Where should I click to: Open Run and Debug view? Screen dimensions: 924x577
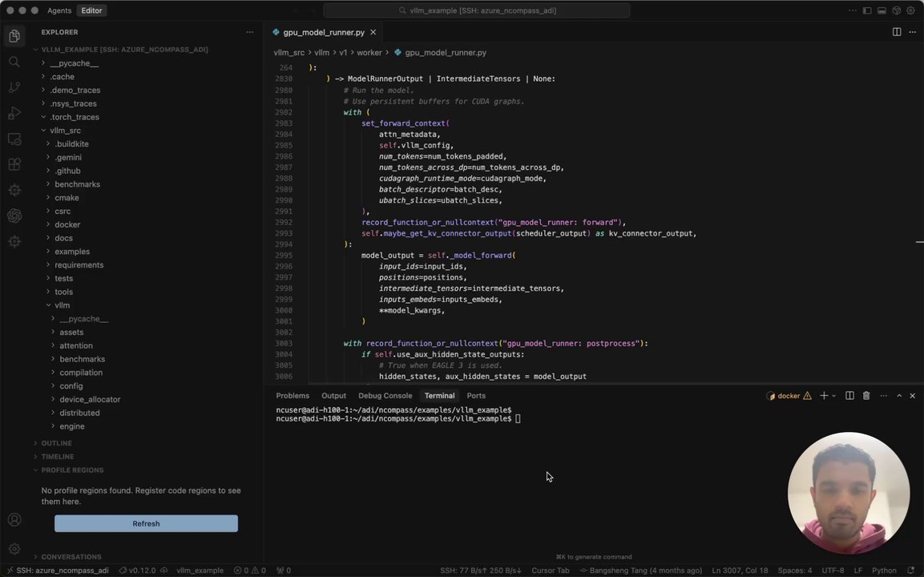[x=14, y=113]
